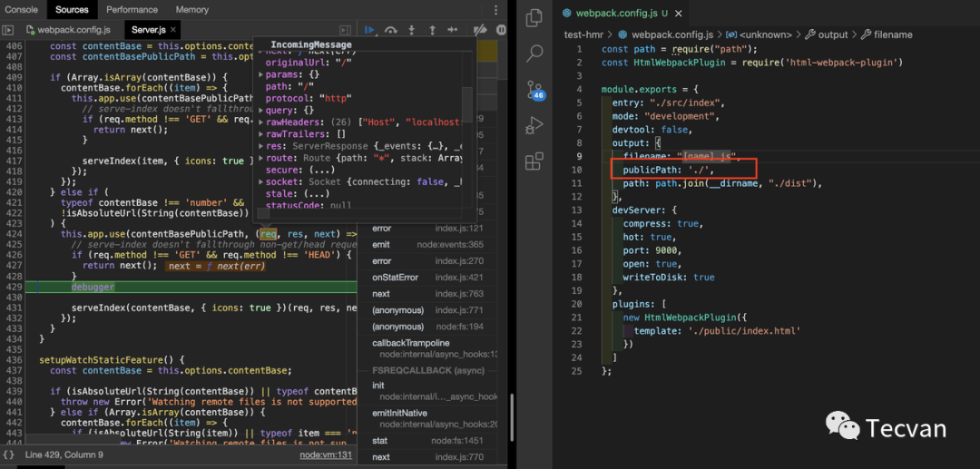980x469 pixels.
Task: Step out of current function
Action: (432, 29)
